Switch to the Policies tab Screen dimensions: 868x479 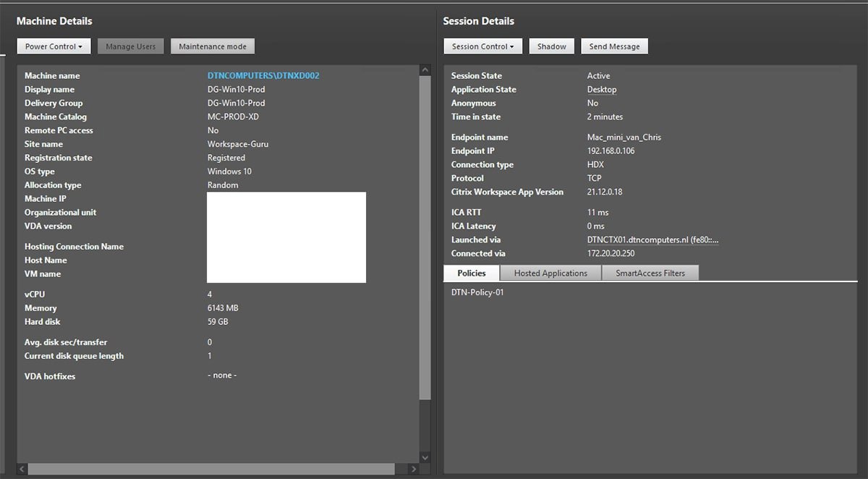coord(472,273)
